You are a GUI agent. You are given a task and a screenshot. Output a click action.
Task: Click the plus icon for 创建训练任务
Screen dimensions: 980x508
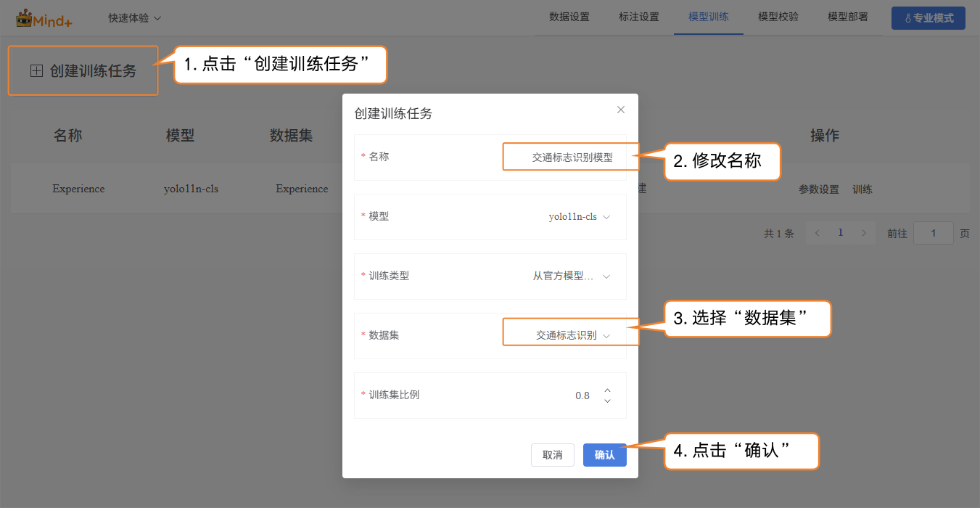[x=36, y=71]
